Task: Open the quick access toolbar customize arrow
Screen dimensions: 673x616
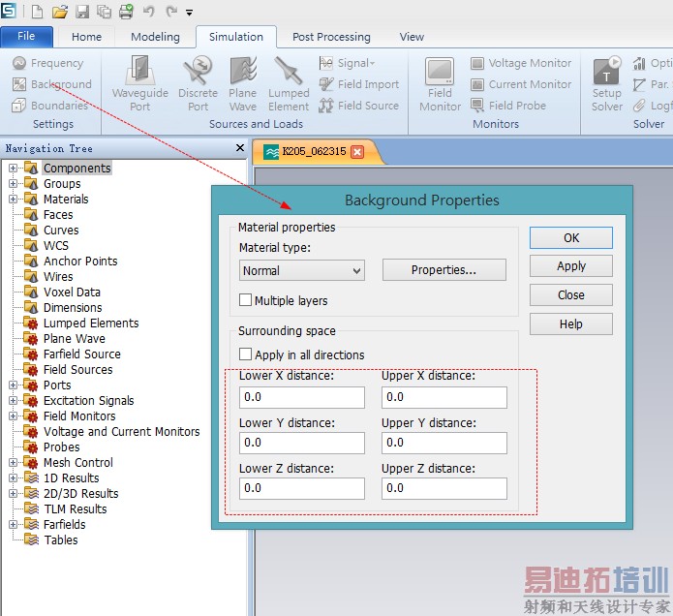Action: pyautogui.click(x=189, y=13)
